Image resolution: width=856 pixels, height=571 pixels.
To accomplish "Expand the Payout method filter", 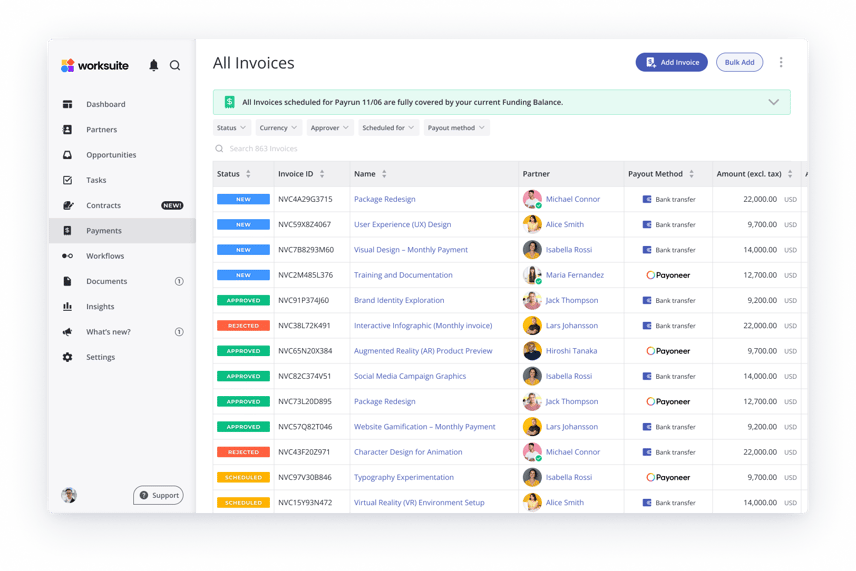I will 456,128.
